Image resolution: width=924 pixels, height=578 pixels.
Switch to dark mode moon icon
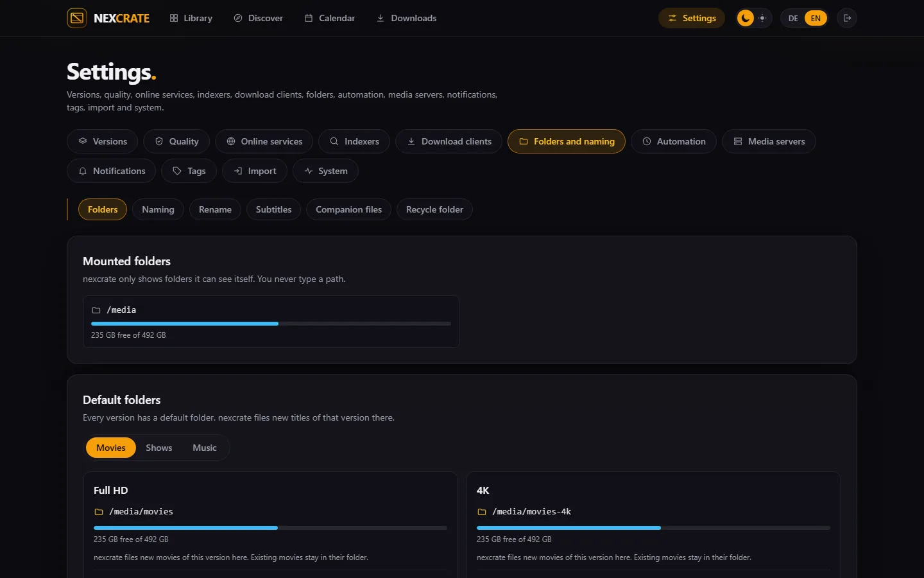click(x=745, y=18)
